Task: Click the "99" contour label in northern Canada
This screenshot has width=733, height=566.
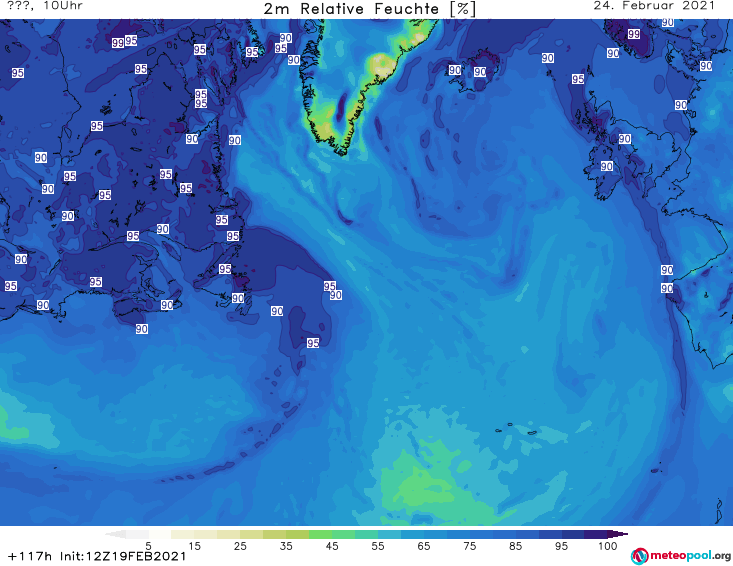Action: 118,43
